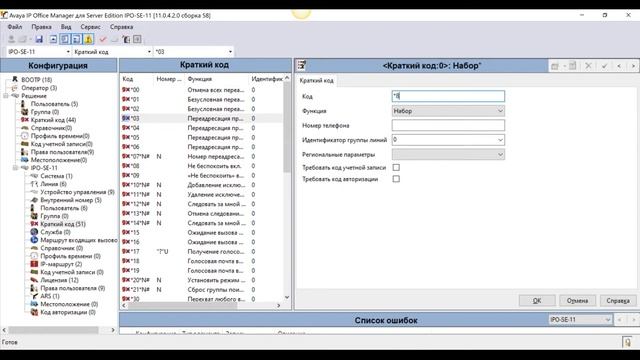Click the ARS (1) tree icon

coord(34,296)
